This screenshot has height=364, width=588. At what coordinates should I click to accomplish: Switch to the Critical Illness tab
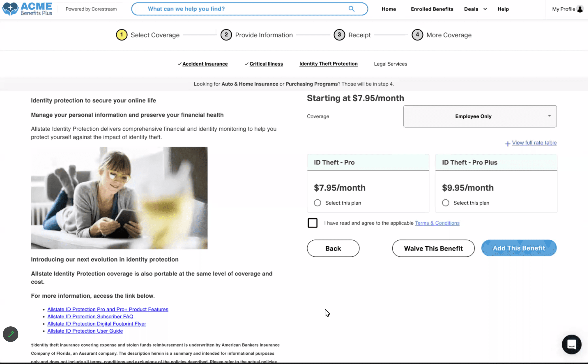click(x=266, y=64)
